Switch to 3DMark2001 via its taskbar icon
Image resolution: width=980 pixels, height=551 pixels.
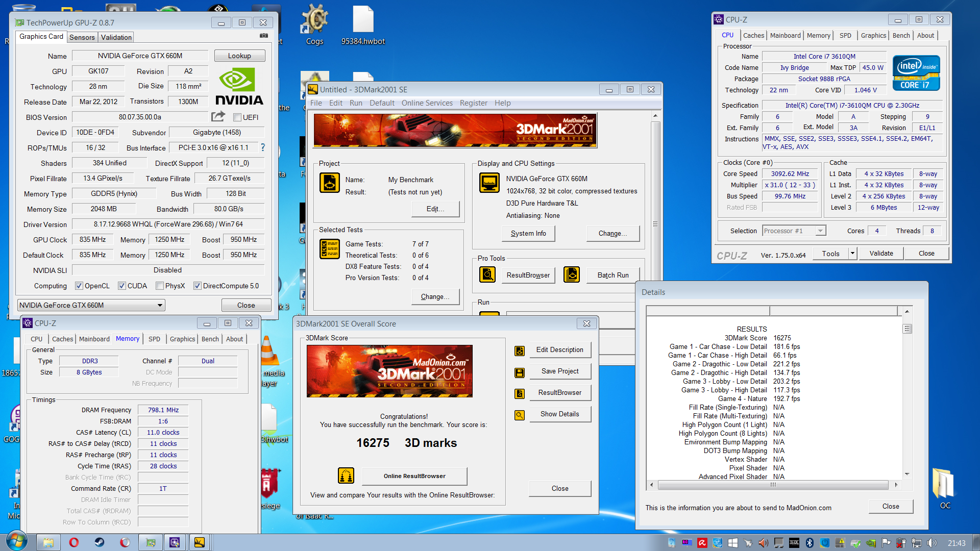coord(199,542)
